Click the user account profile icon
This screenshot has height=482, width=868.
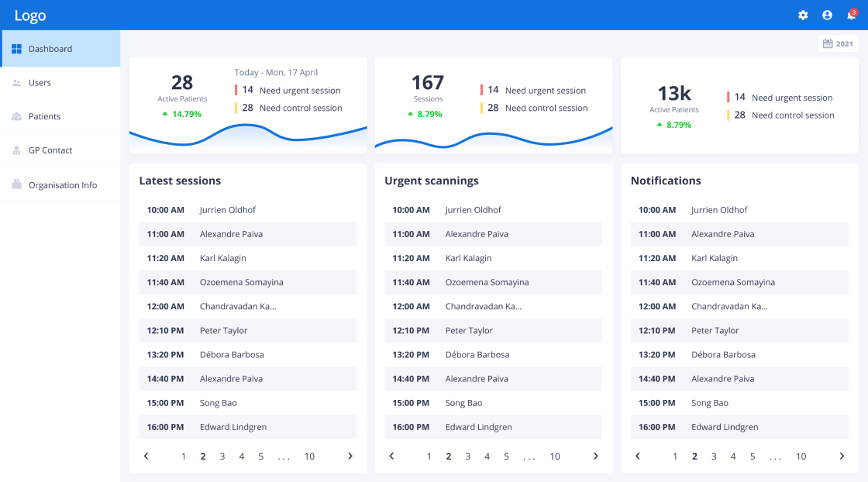click(827, 15)
